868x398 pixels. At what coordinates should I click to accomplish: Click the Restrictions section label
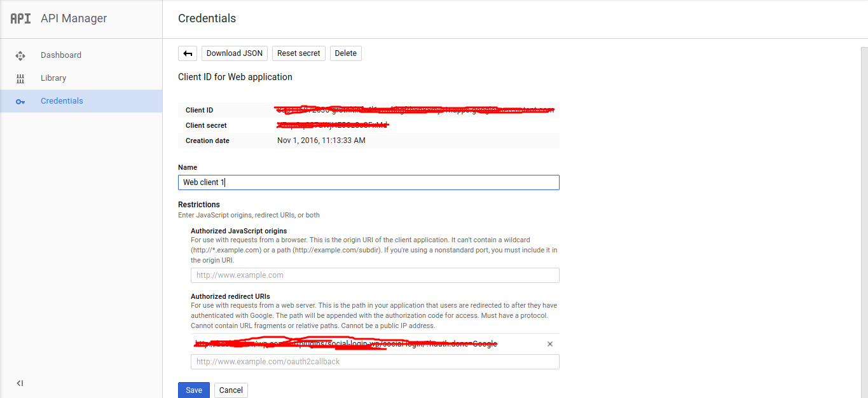click(199, 205)
